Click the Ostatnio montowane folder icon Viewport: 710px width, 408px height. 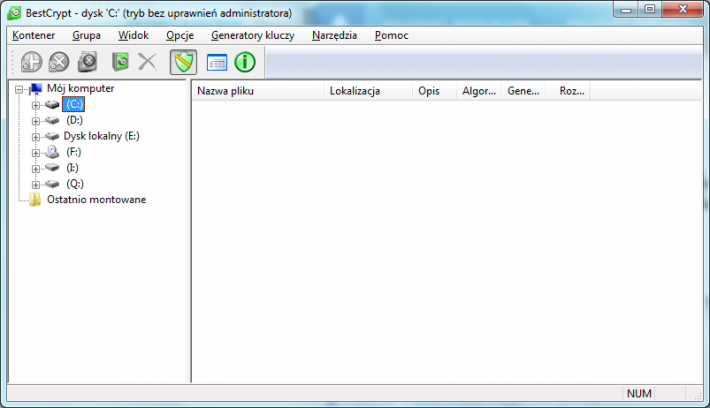(35, 200)
